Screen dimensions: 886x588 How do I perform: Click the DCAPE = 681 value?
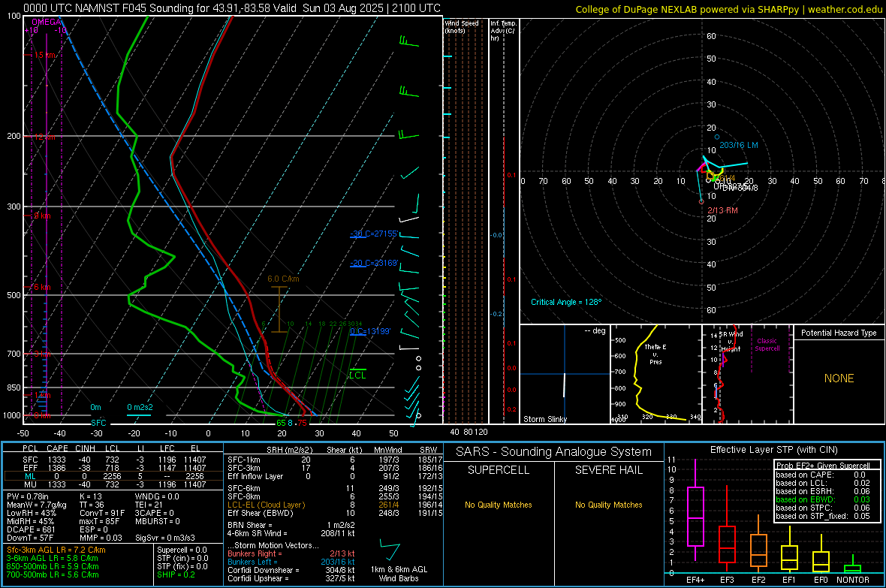click(x=31, y=529)
